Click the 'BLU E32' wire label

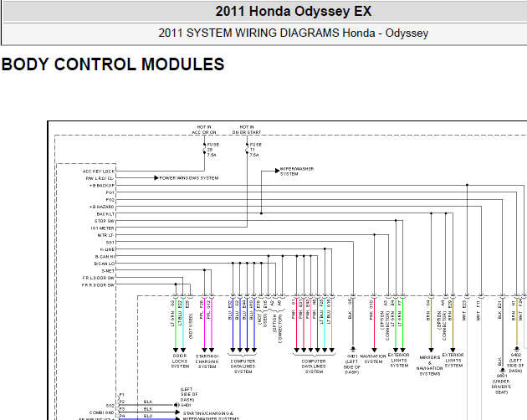[x=230, y=310]
